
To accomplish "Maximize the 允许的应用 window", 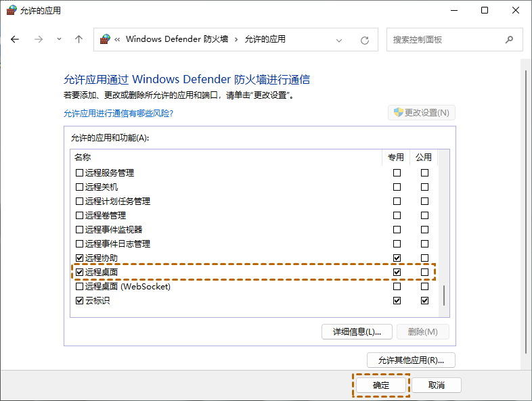I will coord(485,10).
